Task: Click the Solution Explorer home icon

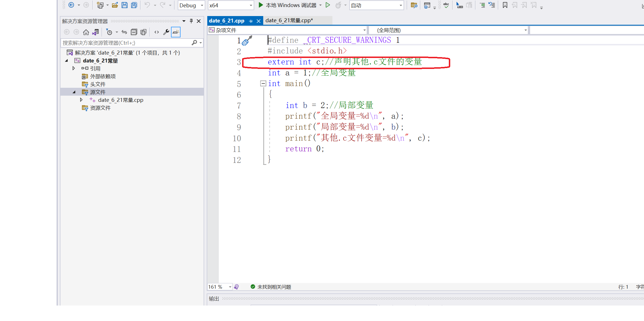Action: click(86, 32)
